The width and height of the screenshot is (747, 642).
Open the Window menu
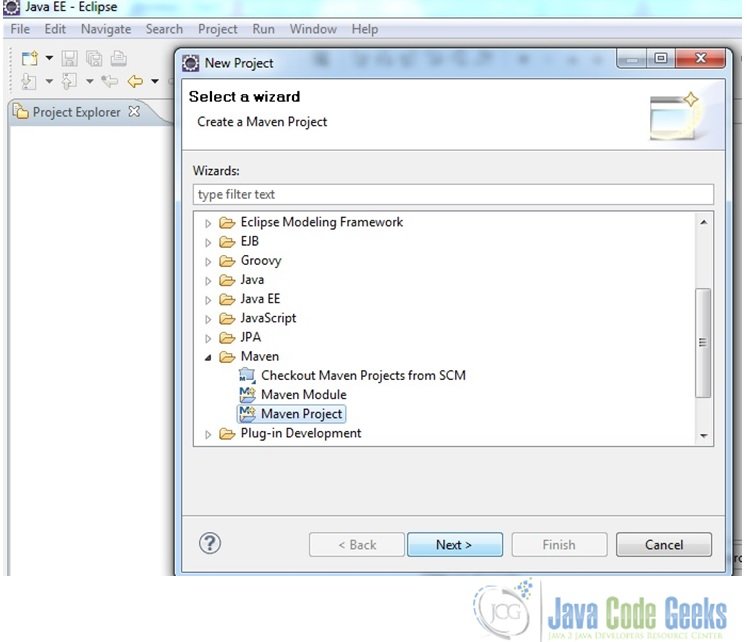point(313,29)
